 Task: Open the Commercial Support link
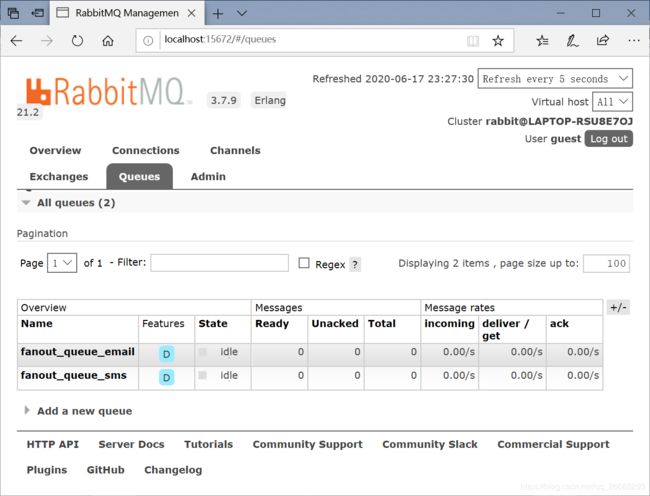point(553,444)
